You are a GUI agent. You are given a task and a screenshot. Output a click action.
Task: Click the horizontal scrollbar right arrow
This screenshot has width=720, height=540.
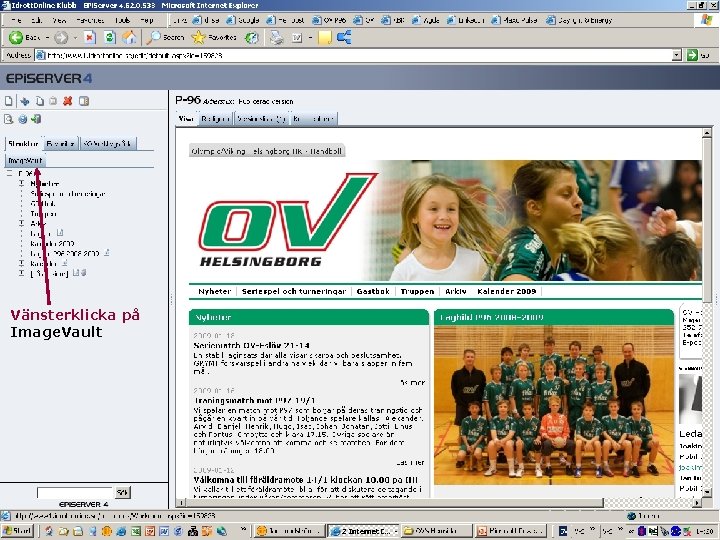(697, 503)
